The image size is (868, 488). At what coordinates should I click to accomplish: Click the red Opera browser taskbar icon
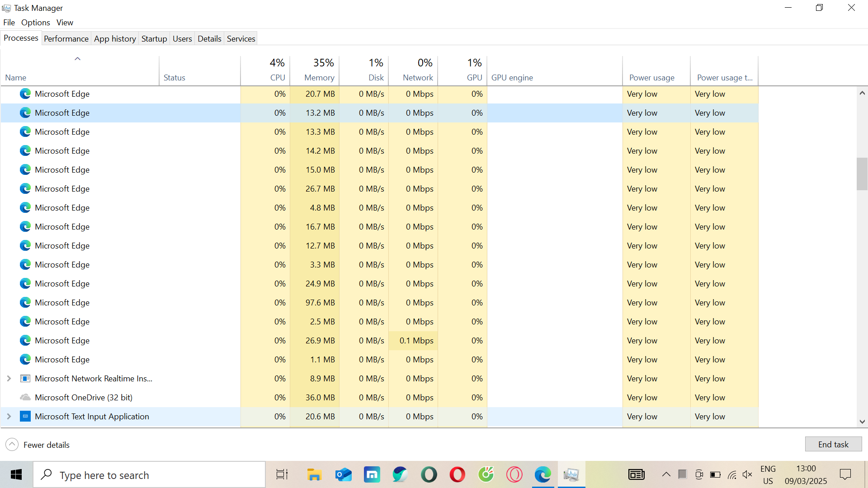(457, 475)
